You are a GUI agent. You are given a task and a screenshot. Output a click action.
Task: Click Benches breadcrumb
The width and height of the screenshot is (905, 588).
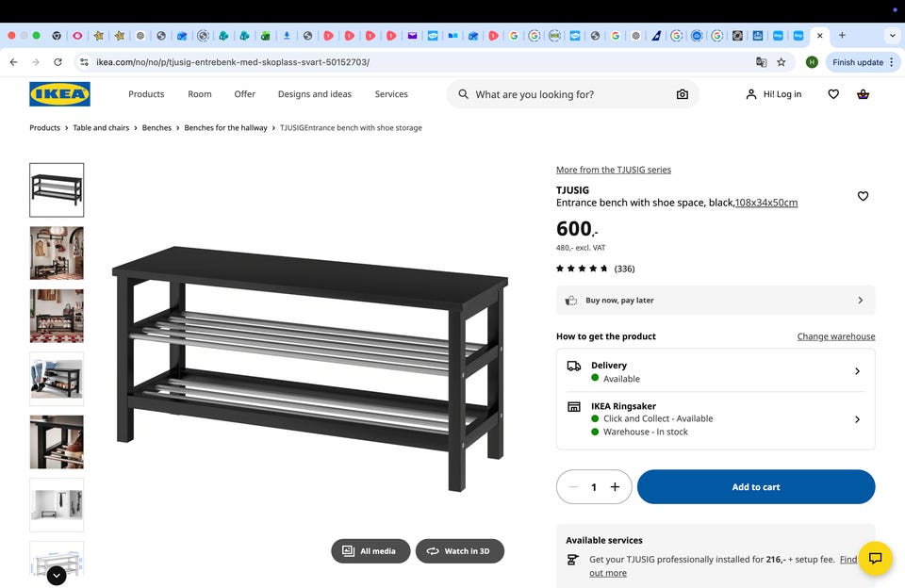(156, 127)
